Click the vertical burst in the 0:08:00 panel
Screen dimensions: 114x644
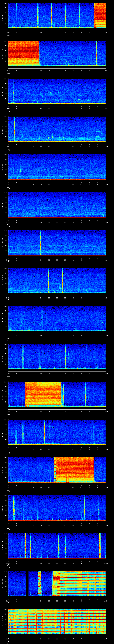(x=13, y=91)
